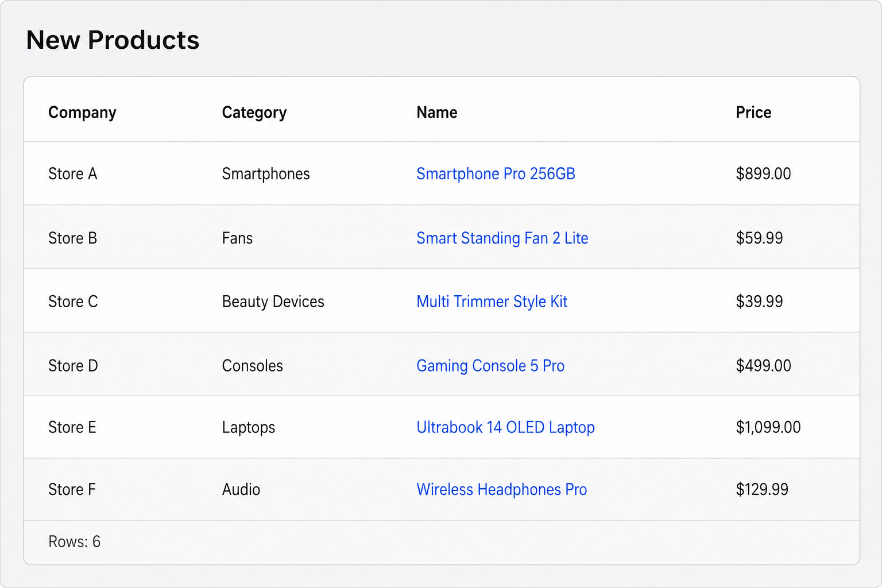882x588 pixels.
Task: Click the Smartphones category cell
Action: click(x=266, y=174)
